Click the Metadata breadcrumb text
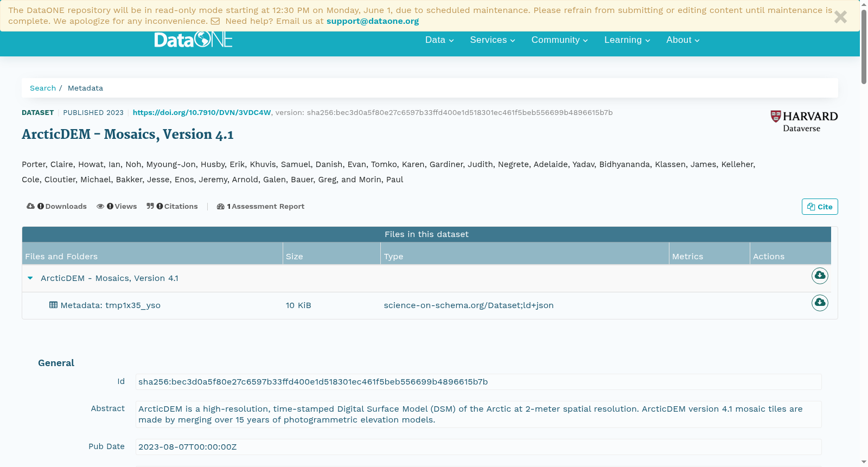The height and width of the screenshot is (467, 868). click(x=85, y=88)
